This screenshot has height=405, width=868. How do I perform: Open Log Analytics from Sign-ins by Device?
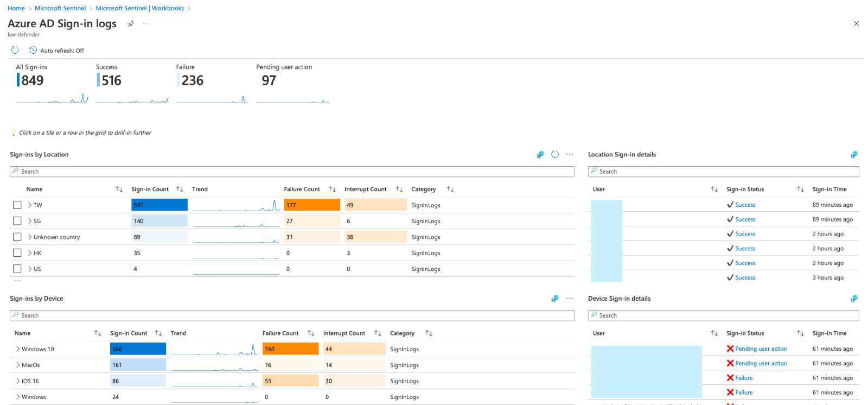click(x=555, y=298)
